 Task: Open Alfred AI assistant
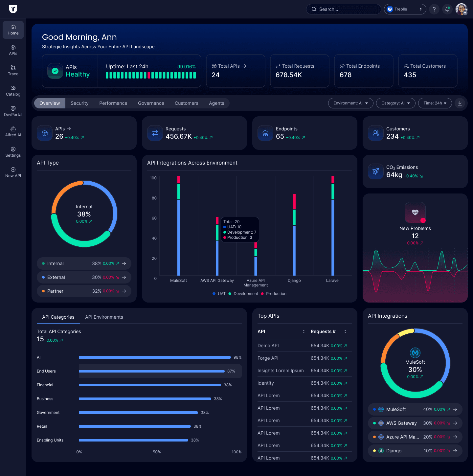coord(13,131)
